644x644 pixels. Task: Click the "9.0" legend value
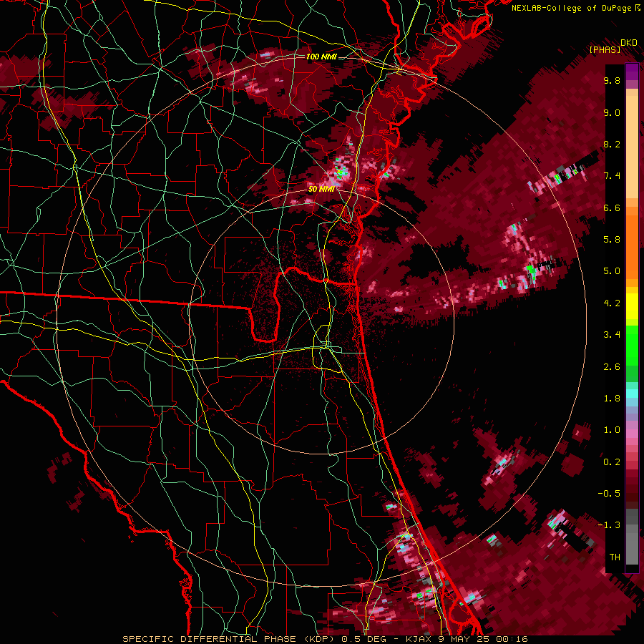(612, 112)
